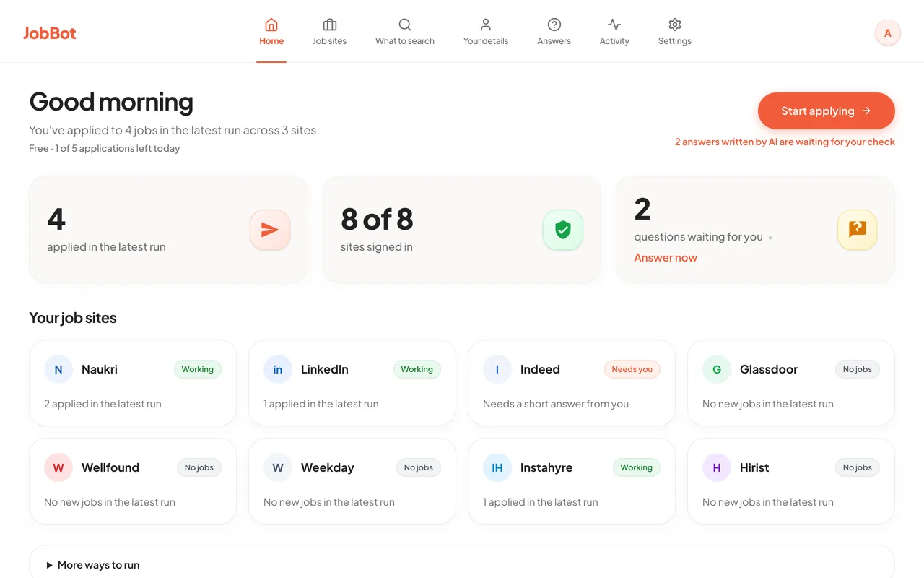Screen dimensions: 924x578
Task: Open the LinkedIn in icon
Action: (278, 369)
